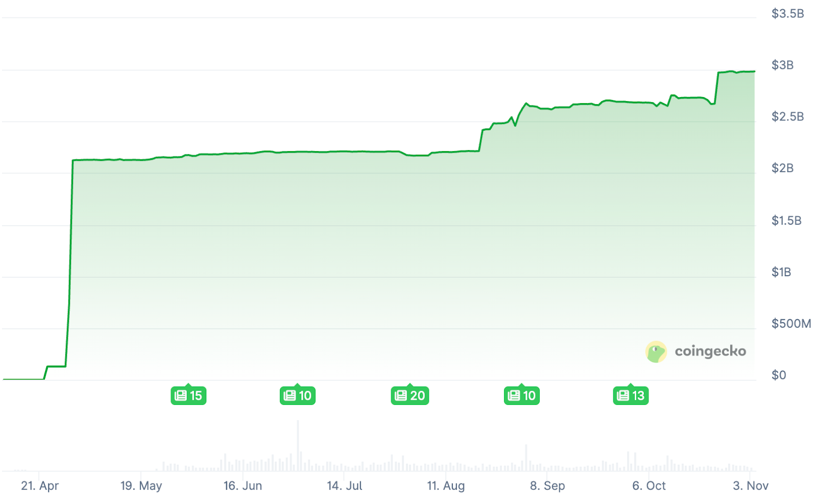Click the 21. Apr date label

click(40, 486)
